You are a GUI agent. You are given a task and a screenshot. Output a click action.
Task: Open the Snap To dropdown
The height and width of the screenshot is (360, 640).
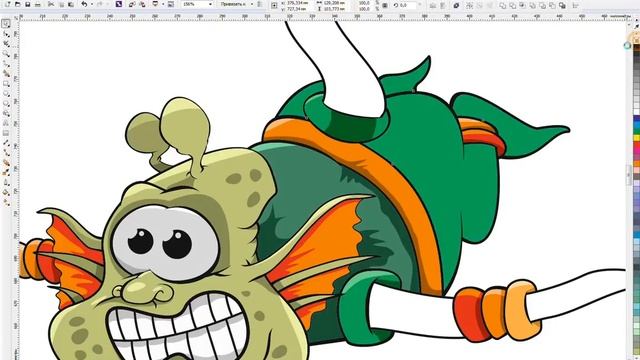237,4
